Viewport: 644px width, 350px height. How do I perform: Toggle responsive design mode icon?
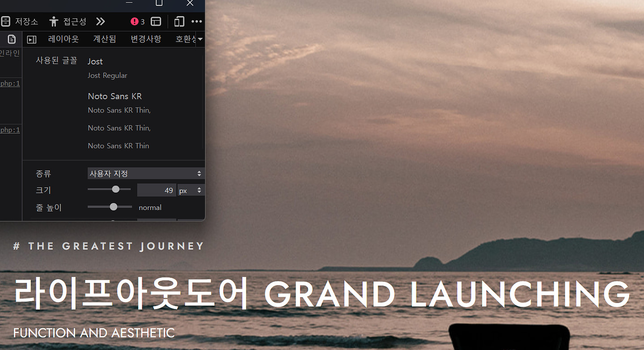179,21
